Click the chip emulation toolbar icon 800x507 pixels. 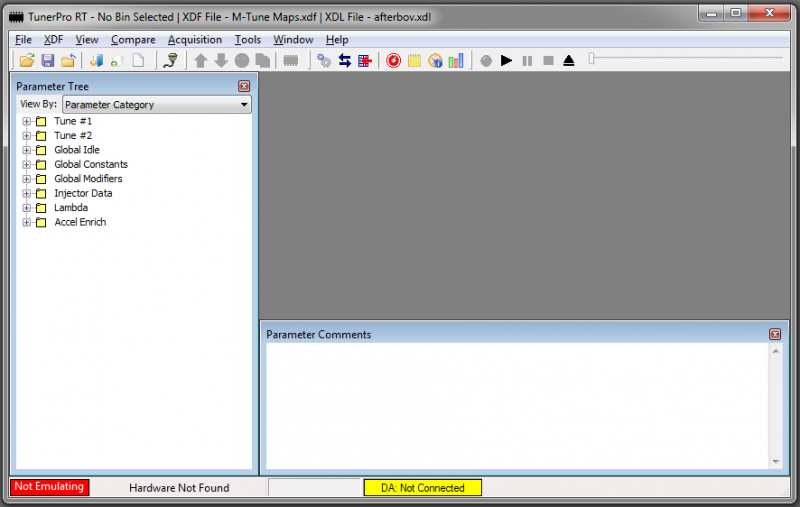click(291, 61)
